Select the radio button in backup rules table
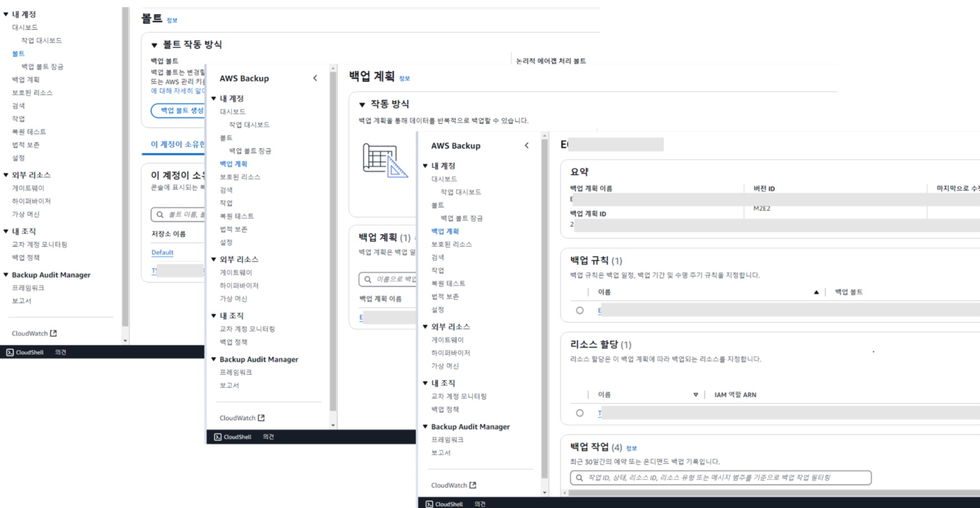980x508 pixels. click(x=580, y=310)
